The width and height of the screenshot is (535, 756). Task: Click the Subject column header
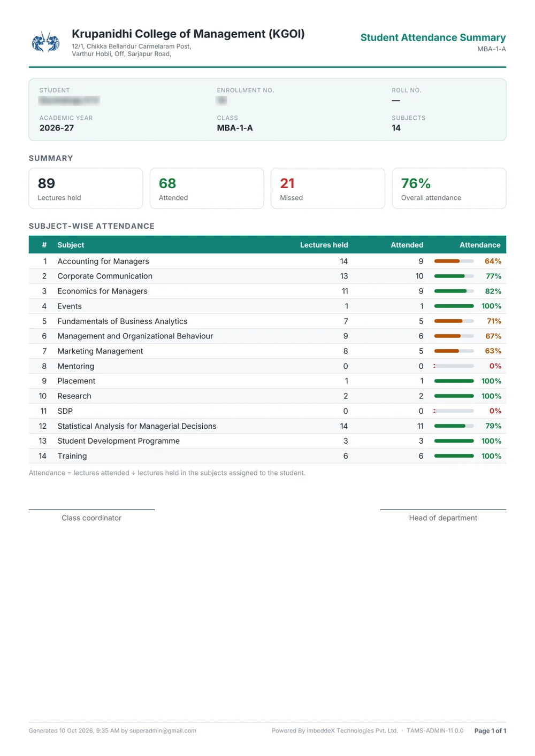[71, 245]
